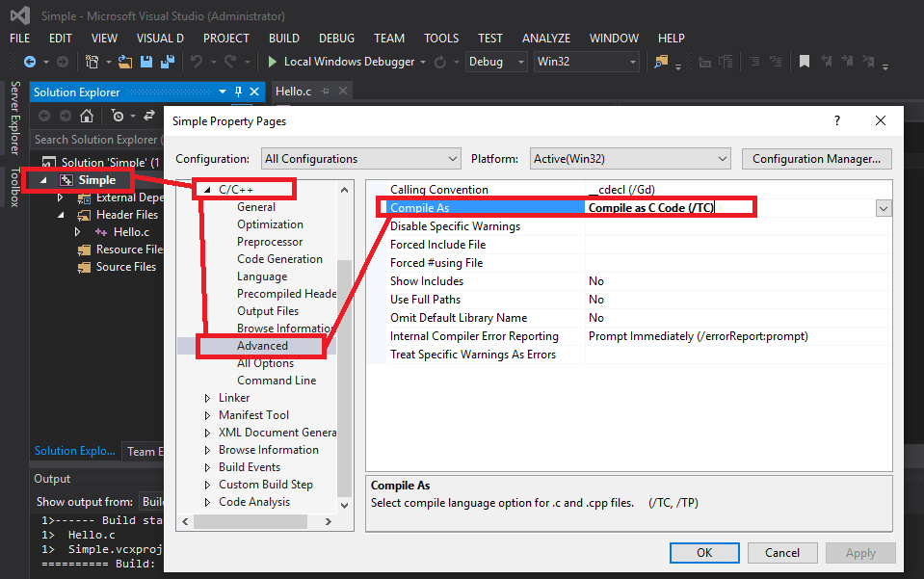Switch to the Hello.c tab

(x=294, y=92)
